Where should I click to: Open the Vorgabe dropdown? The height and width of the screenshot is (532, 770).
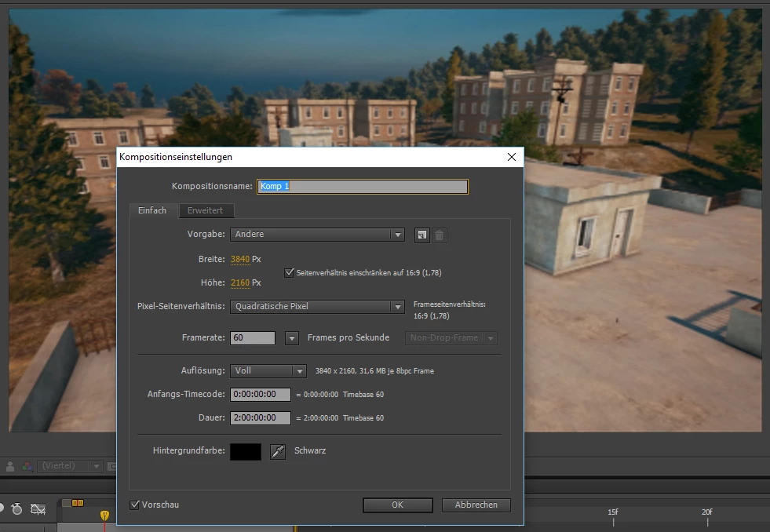tap(317, 235)
